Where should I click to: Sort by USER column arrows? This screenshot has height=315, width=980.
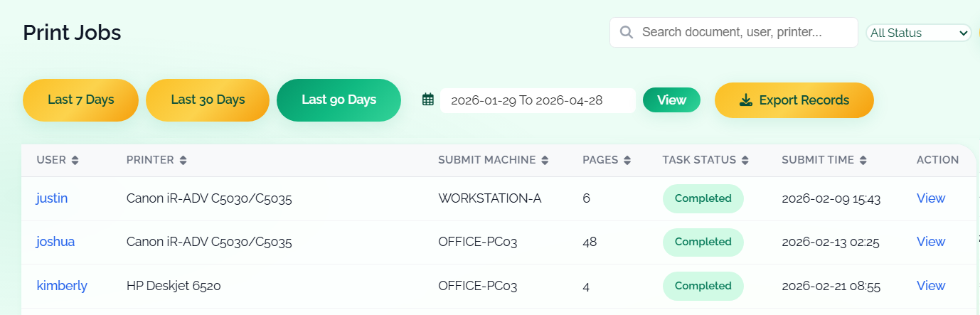tap(75, 161)
